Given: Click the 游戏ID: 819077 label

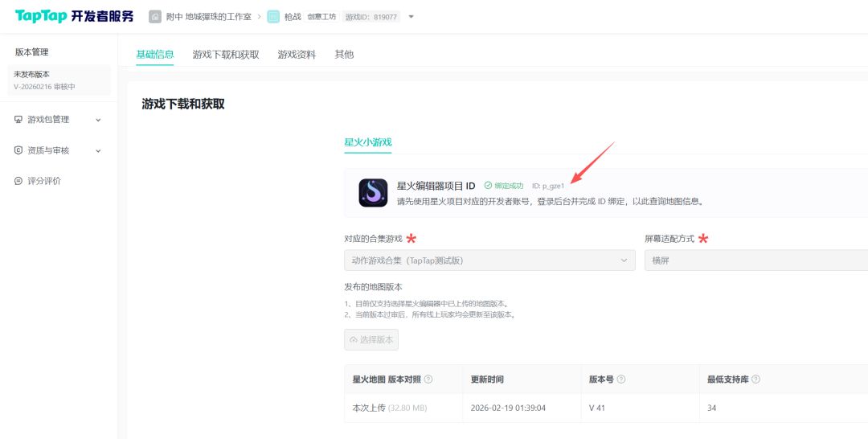Looking at the screenshot, I should pos(371,17).
